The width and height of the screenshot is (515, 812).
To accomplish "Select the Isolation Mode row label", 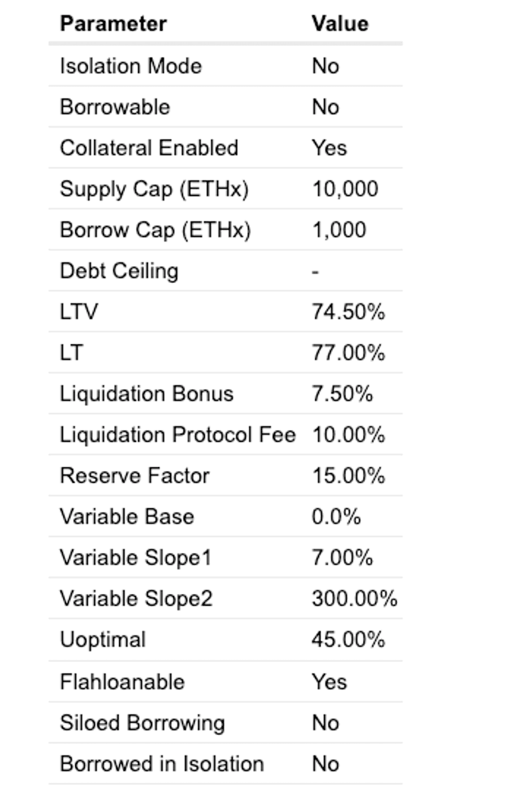I will 131,66.
